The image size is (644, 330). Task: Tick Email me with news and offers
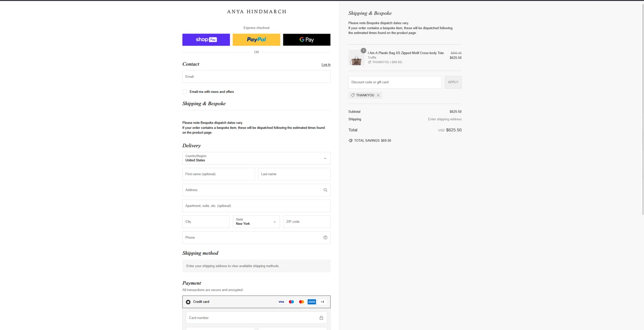tap(185, 92)
